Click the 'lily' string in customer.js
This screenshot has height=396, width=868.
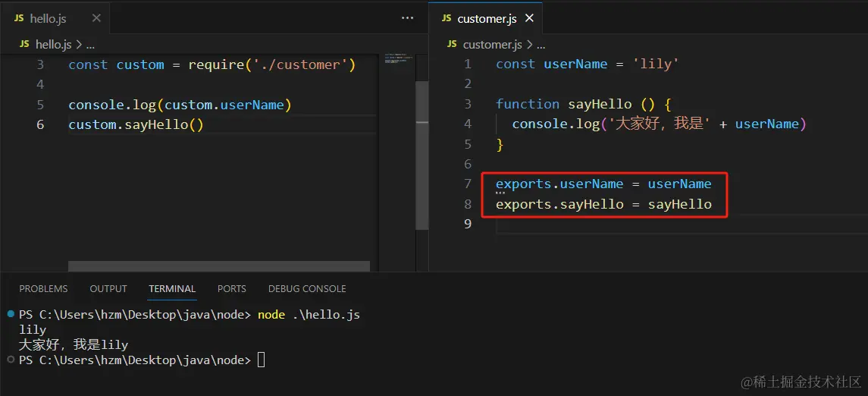655,64
